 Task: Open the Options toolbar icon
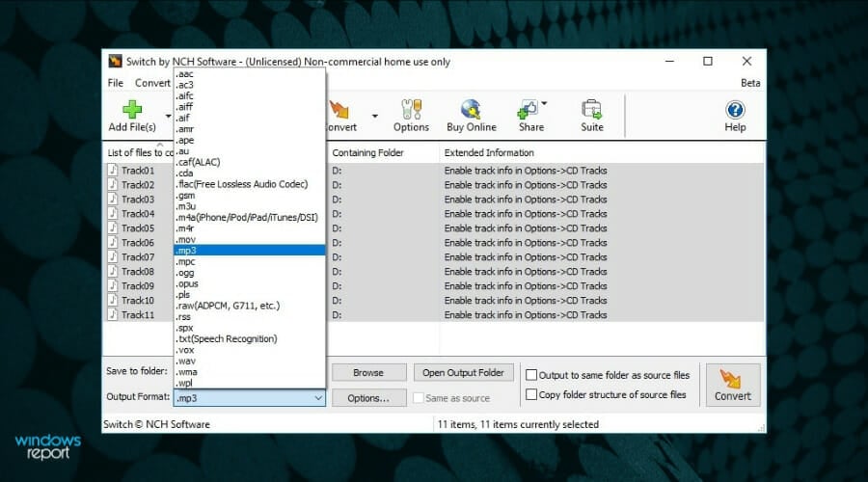pos(411,110)
